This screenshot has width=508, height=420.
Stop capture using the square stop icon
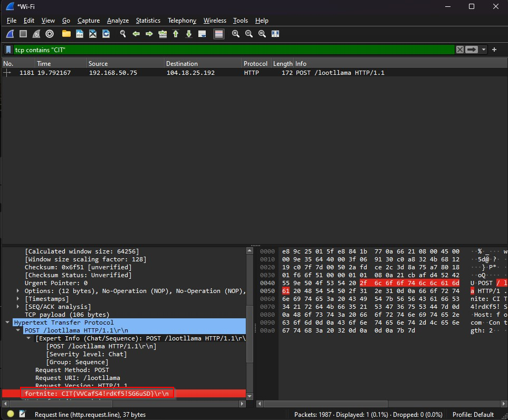point(23,34)
